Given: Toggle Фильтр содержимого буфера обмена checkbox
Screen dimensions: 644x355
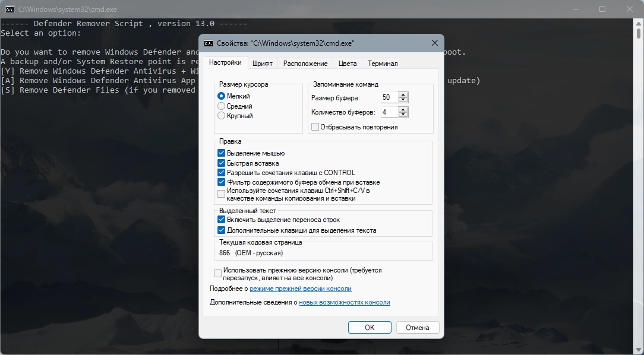Looking at the screenshot, I should 221,182.
